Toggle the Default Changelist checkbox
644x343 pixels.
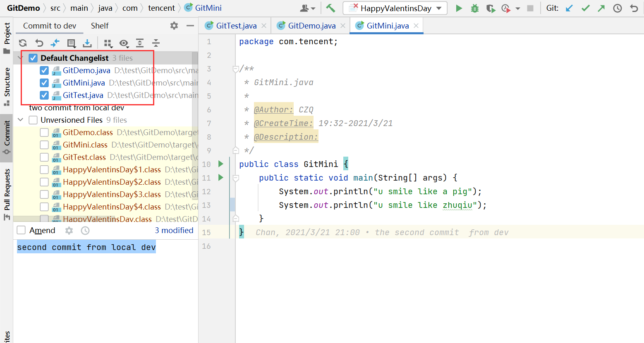[33, 58]
